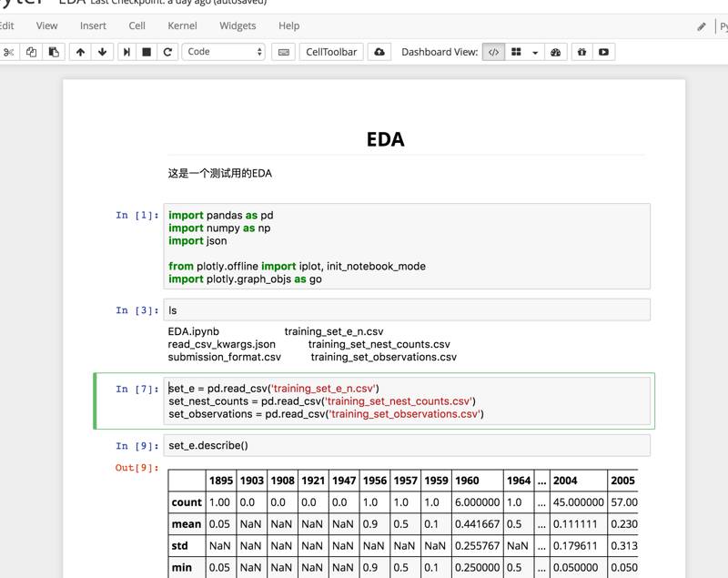728x578 pixels.
Task: Focus the ls code cell
Action: 407,309
